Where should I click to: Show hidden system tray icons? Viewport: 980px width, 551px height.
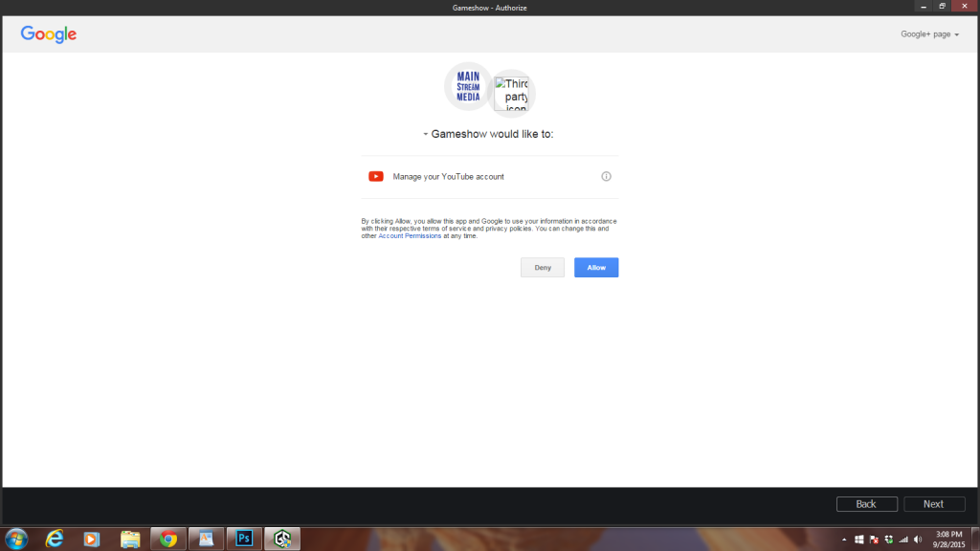pos(843,539)
